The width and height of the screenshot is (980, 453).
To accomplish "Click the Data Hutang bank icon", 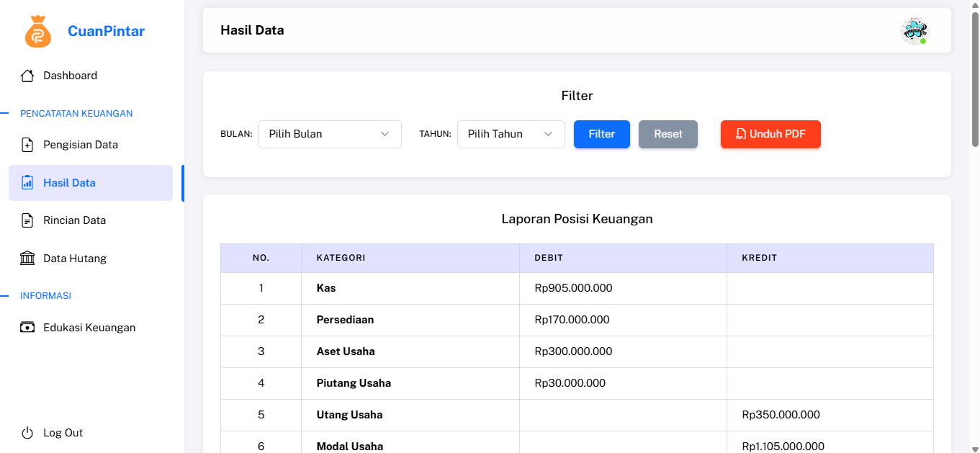I will click(27, 259).
